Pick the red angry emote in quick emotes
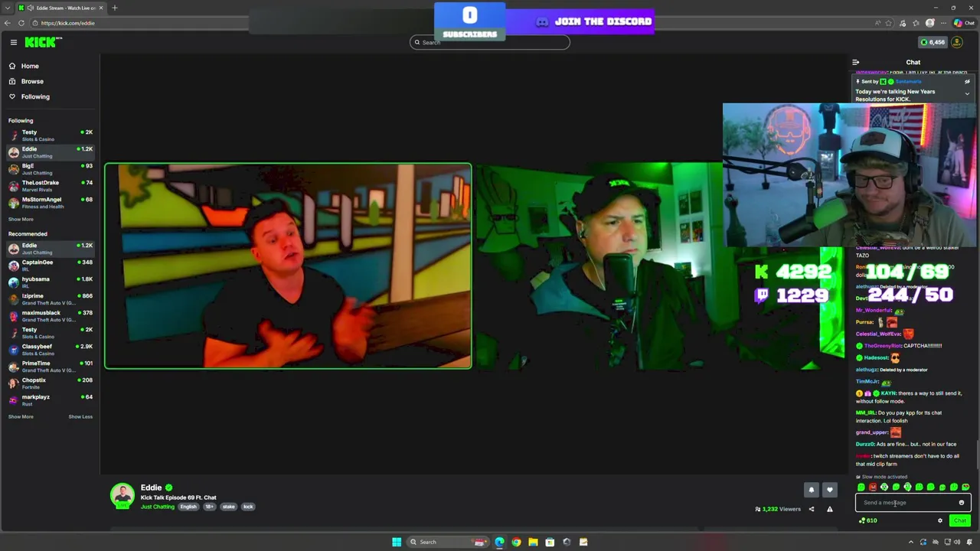 coord(872,487)
